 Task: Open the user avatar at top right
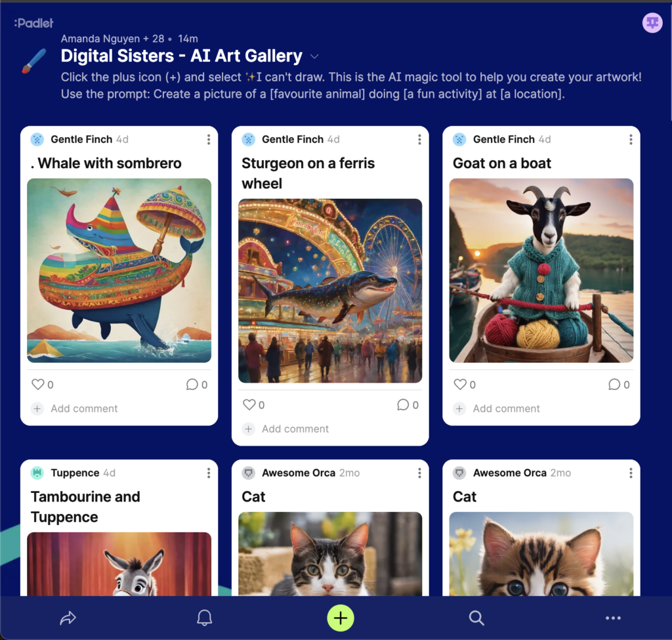652,23
